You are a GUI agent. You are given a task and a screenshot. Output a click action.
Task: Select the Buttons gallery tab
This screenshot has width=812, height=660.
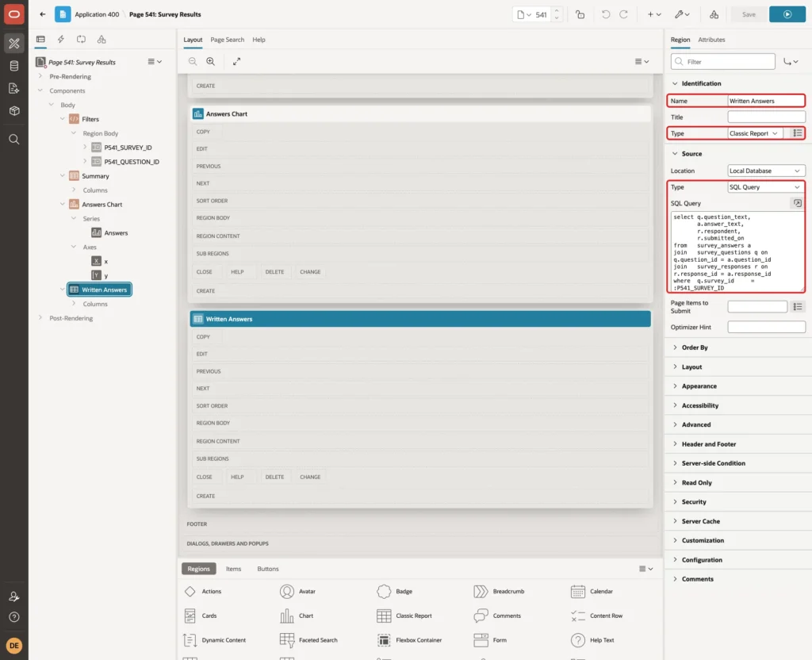268,569
